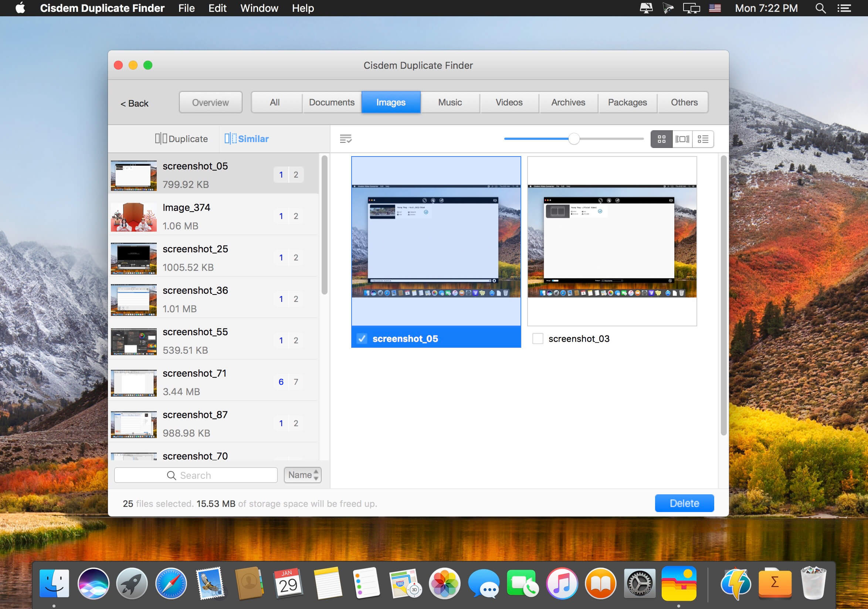Switch to Duplicate mode
Image resolution: width=868 pixels, height=609 pixels.
182,139
